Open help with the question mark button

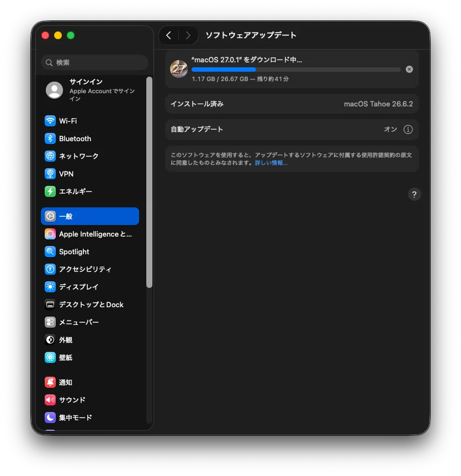[x=414, y=194]
